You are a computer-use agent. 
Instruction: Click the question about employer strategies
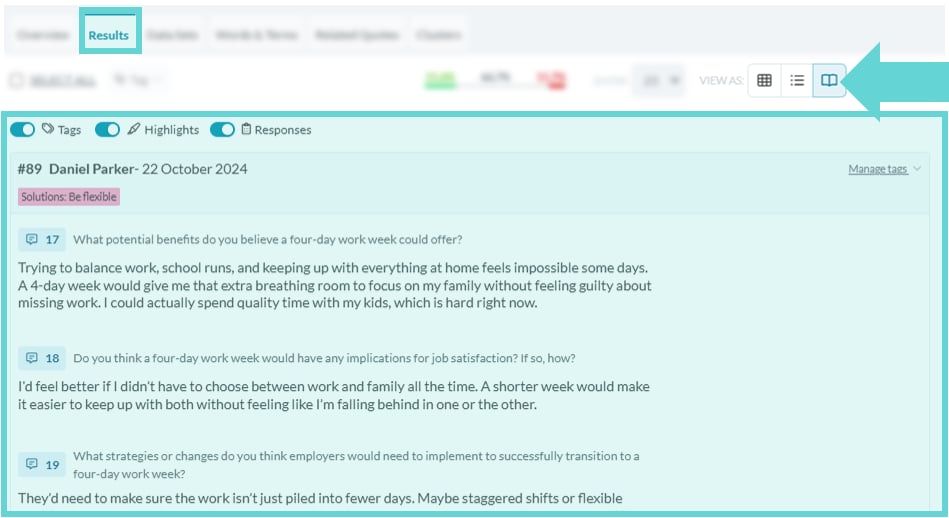click(356, 465)
